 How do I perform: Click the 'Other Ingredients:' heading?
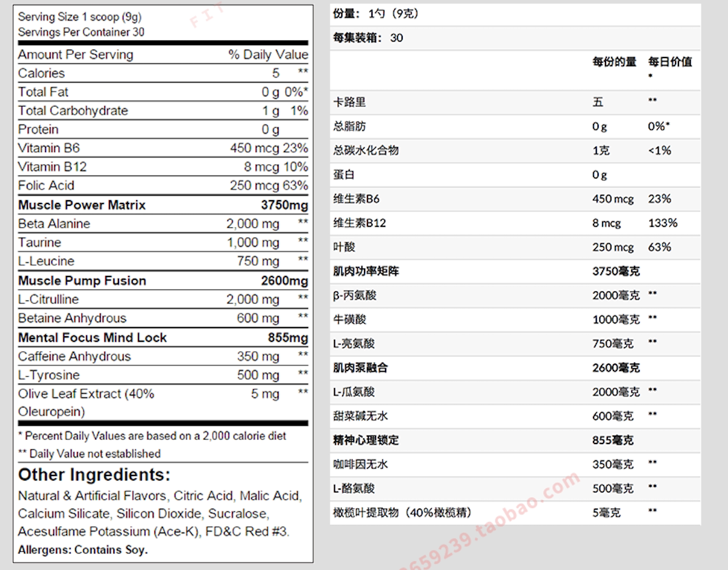click(x=94, y=475)
